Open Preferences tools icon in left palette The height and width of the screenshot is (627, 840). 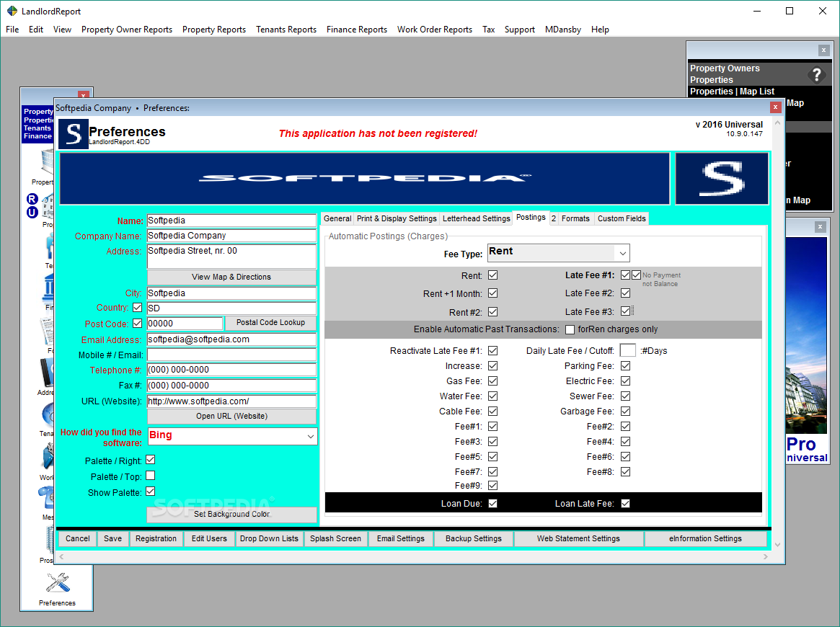point(58,583)
